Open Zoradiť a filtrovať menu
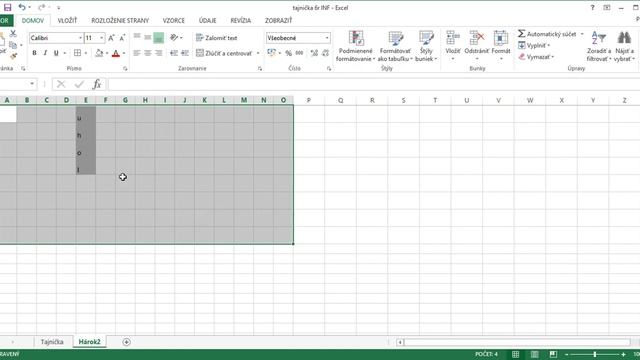 (599, 46)
